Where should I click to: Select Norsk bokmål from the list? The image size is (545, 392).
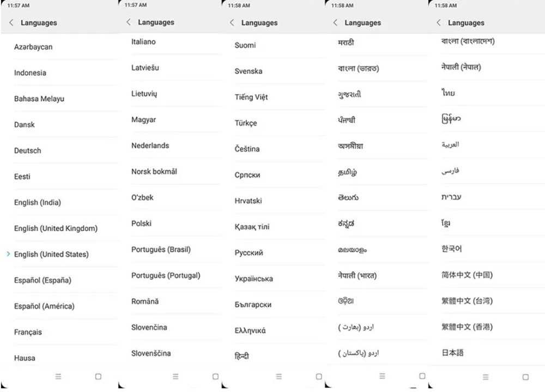point(154,172)
